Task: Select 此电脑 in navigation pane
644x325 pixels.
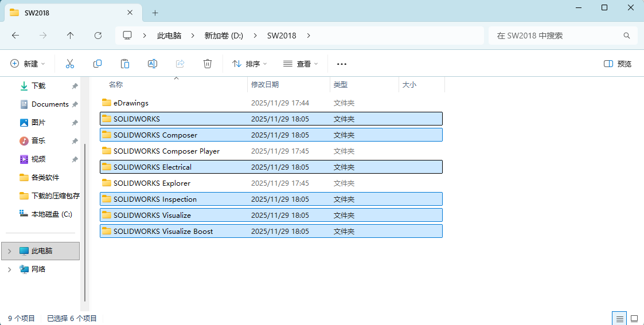Action: coord(40,250)
